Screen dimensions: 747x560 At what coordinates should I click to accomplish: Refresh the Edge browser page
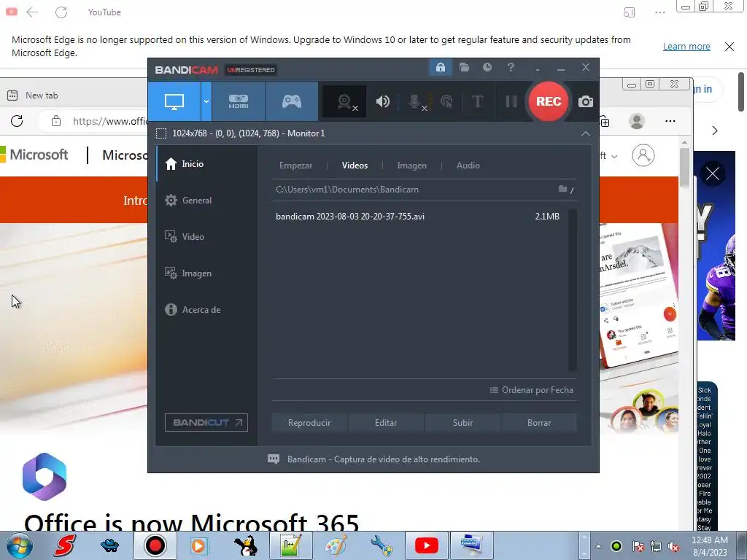coord(17,121)
